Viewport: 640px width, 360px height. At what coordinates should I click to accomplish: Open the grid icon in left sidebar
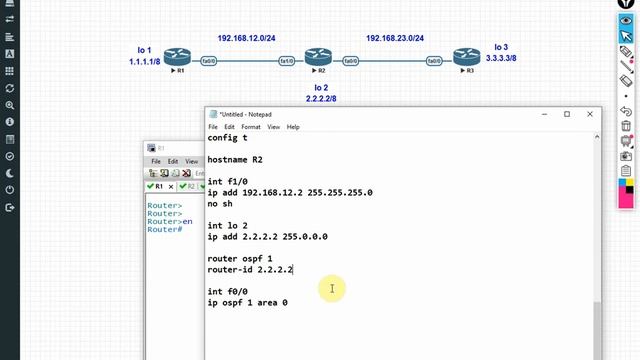[10, 71]
